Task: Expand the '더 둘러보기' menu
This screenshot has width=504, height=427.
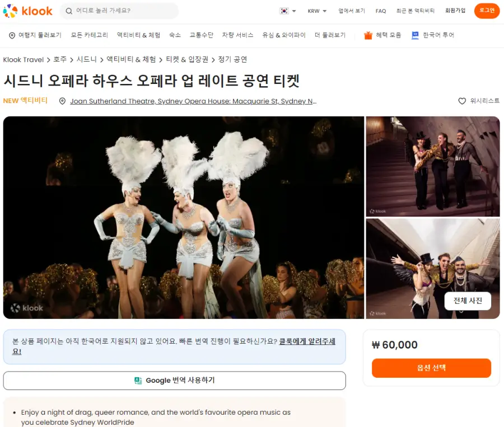Action: pyautogui.click(x=330, y=35)
